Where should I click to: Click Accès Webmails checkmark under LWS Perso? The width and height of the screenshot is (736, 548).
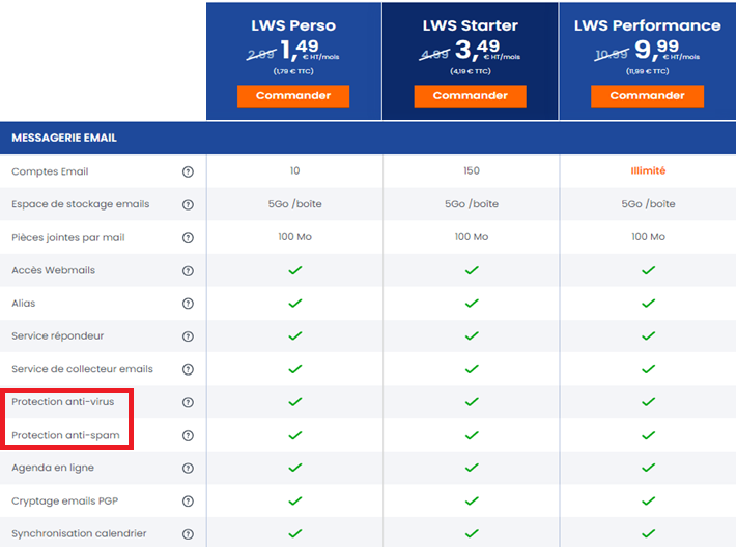[x=295, y=270]
